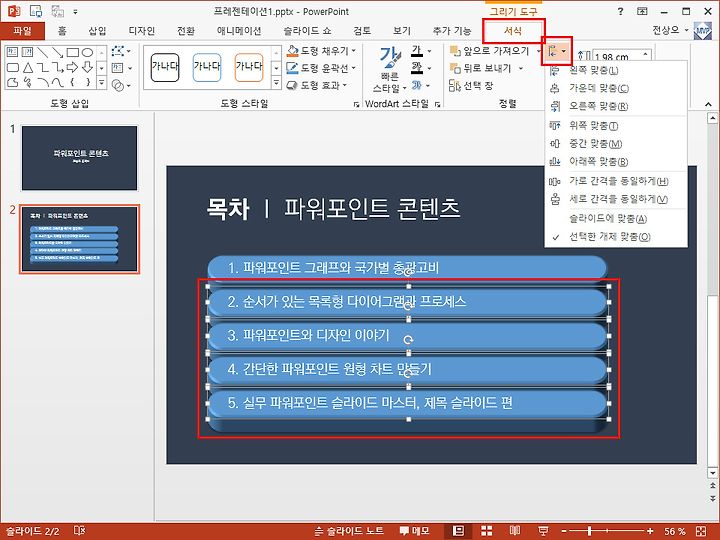Open 도형 효과 dropdown

(x=316, y=85)
